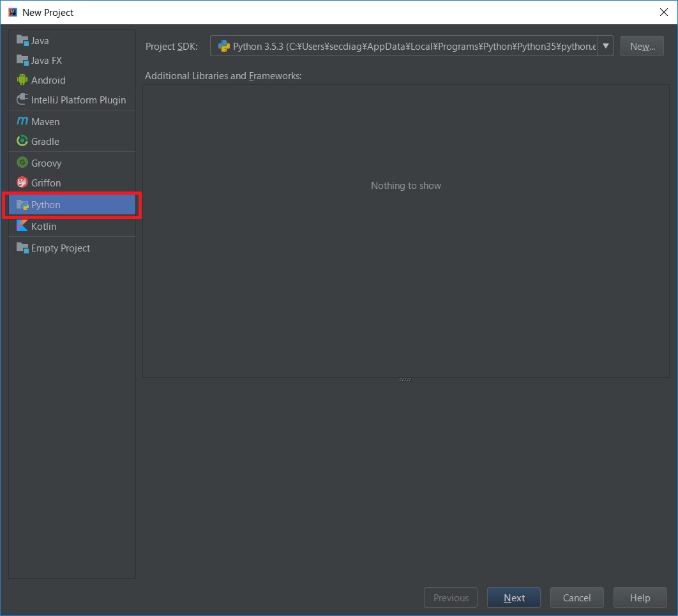Choose Empty Project from the list
The image size is (678, 616).
(61, 248)
